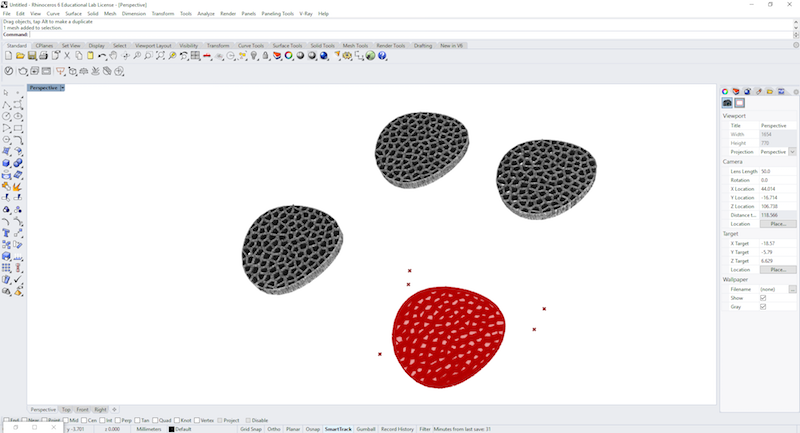Click the Millimeters units status entry

point(148,429)
